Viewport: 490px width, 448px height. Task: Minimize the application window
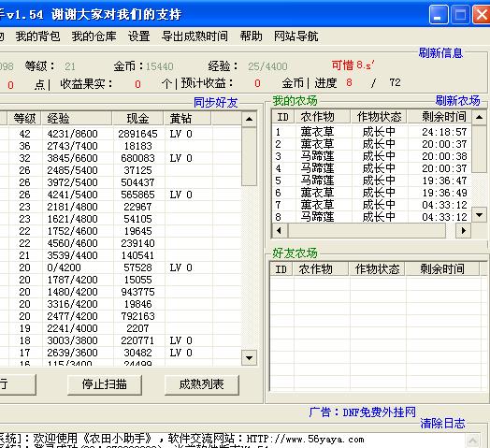[x=439, y=15]
